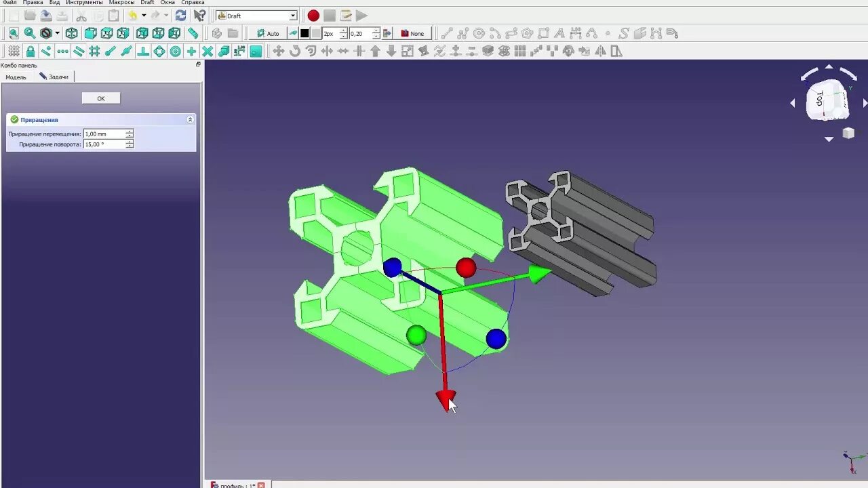
Task: Toggle snap to endpoint
Action: tap(111, 51)
